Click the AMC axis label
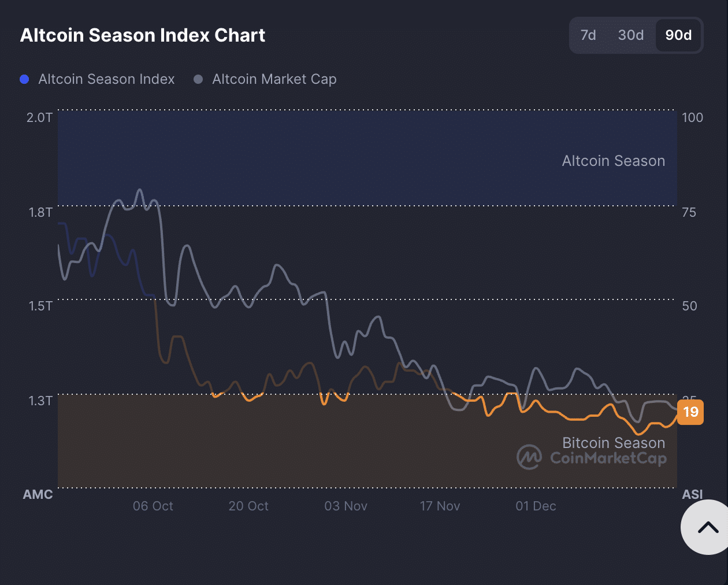Image resolution: width=728 pixels, height=585 pixels. (x=38, y=494)
